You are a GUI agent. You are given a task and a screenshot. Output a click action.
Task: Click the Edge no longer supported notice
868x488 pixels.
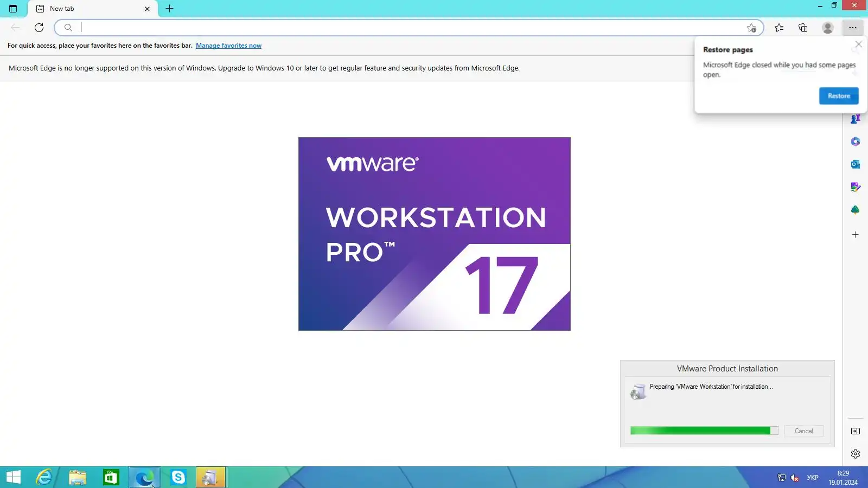[x=264, y=68]
